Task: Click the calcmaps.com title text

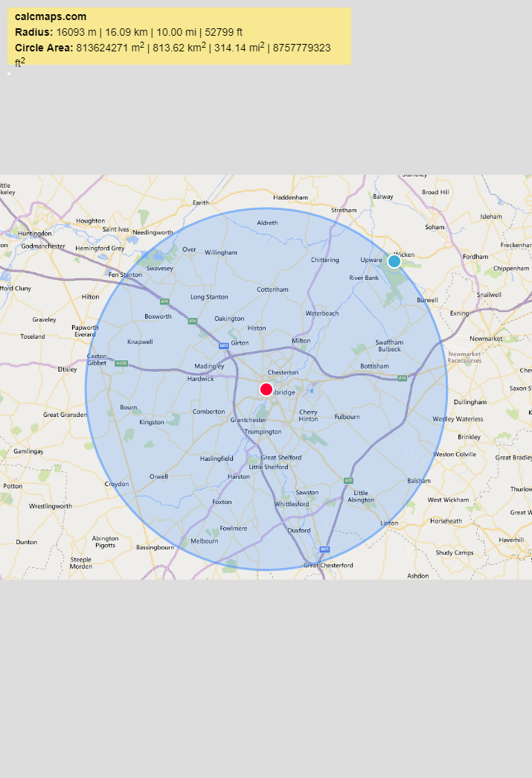Action: point(51,16)
